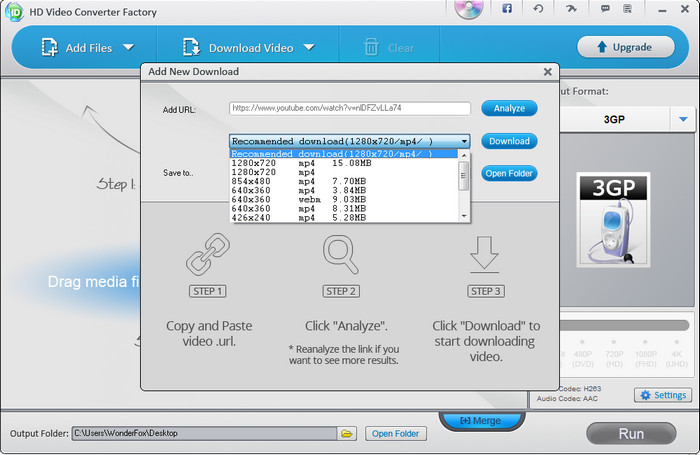The height and width of the screenshot is (455, 700).
Task: Click the Upgrade button
Action: point(625,47)
